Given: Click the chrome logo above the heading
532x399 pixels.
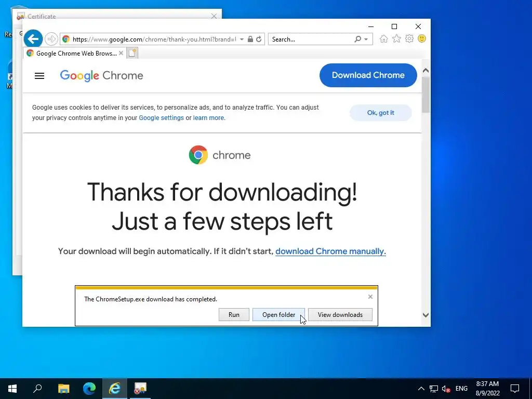Looking at the screenshot, I should (x=220, y=155).
